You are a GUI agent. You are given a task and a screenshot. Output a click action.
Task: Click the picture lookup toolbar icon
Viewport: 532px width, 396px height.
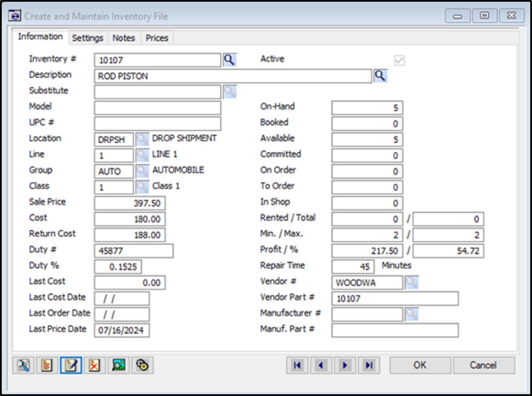click(118, 365)
